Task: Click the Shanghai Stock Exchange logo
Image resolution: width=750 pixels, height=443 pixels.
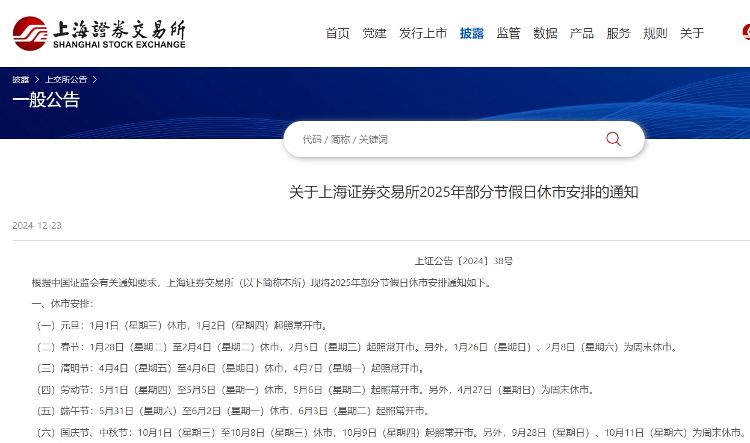Action: (x=100, y=32)
